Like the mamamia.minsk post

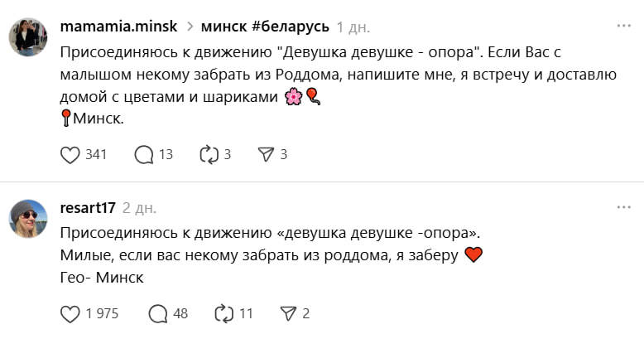click(71, 154)
